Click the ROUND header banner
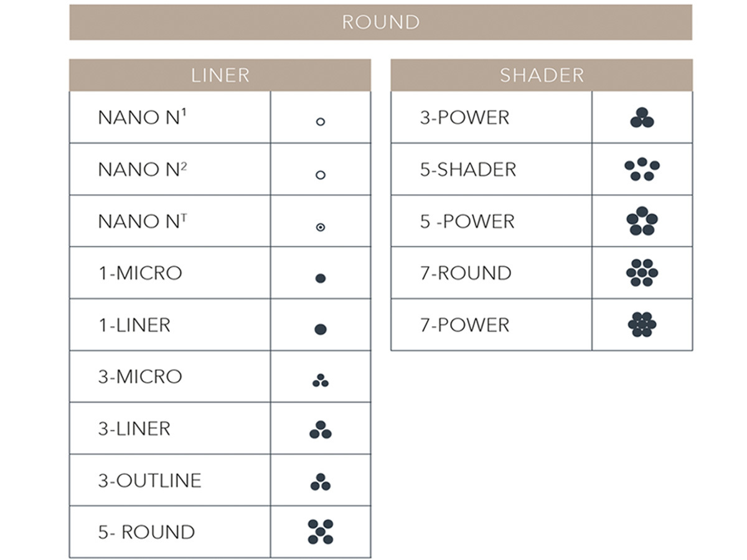 click(380, 22)
